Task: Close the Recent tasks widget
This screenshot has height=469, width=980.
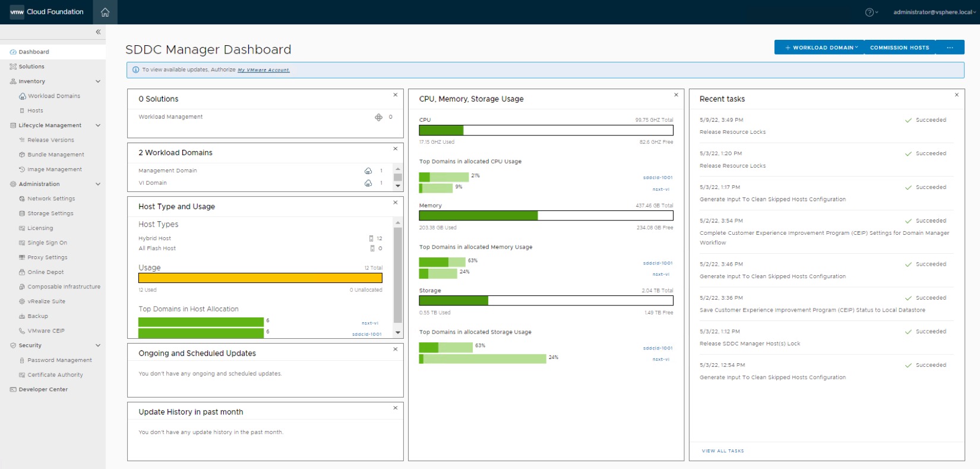Action: pyautogui.click(x=956, y=95)
